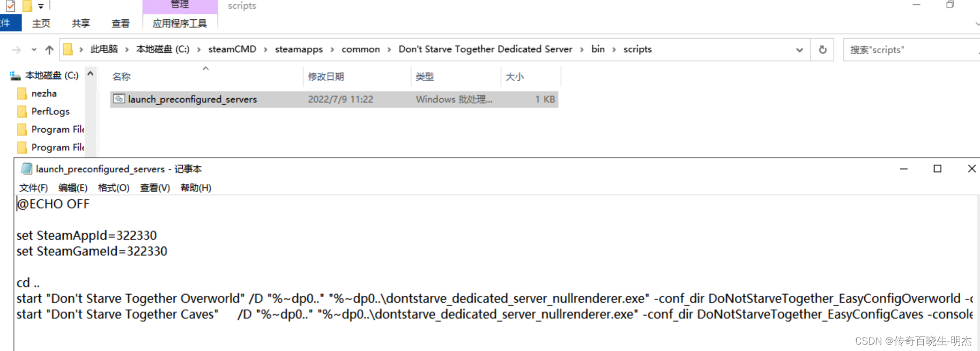Click 本地磁盘 (C:) in the address path

pyautogui.click(x=163, y=49)
